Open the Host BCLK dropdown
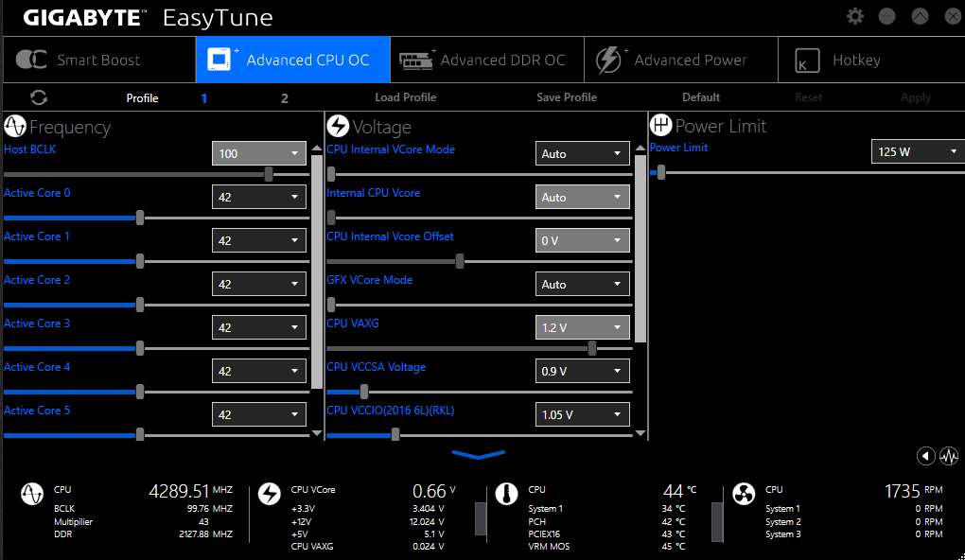 coord(258,153)
